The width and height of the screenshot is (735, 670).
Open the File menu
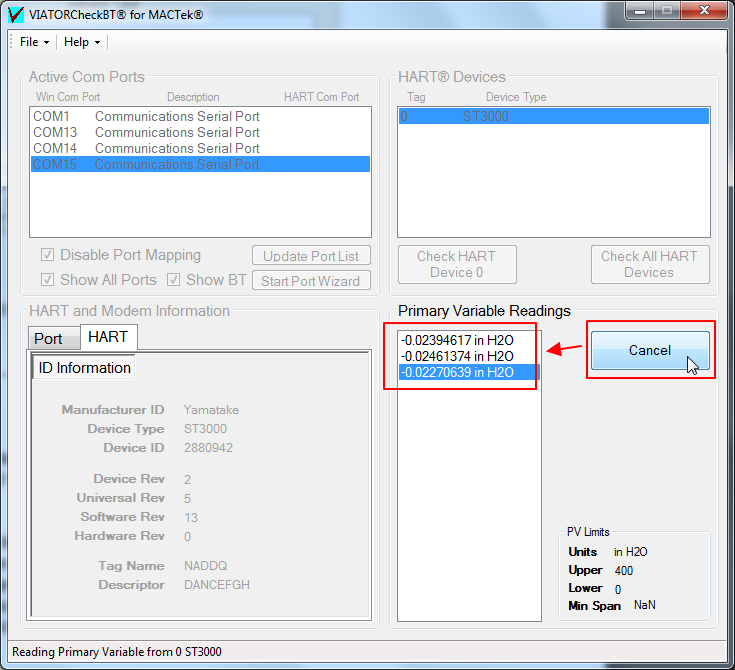pos(34,42)
